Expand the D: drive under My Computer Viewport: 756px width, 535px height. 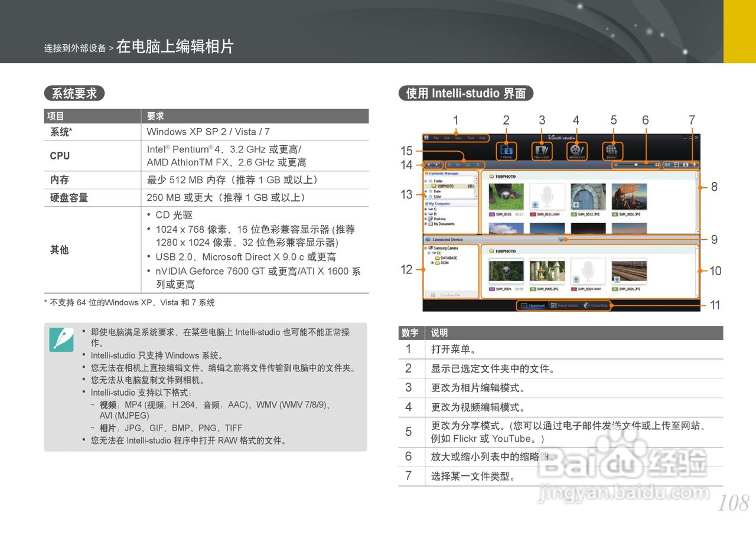(426, 214)
